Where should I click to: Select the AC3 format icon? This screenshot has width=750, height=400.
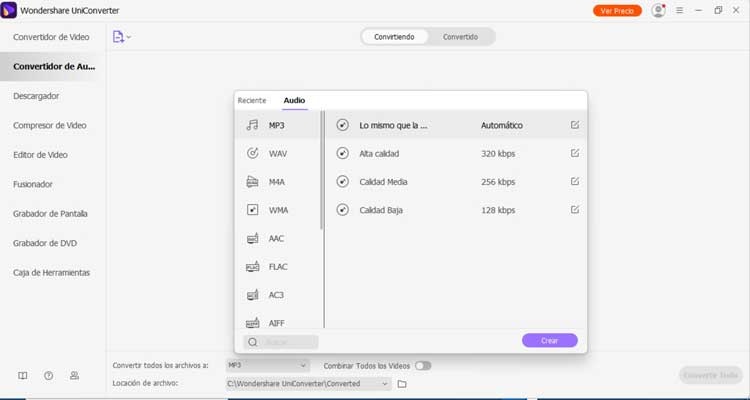tap(252, 295)
